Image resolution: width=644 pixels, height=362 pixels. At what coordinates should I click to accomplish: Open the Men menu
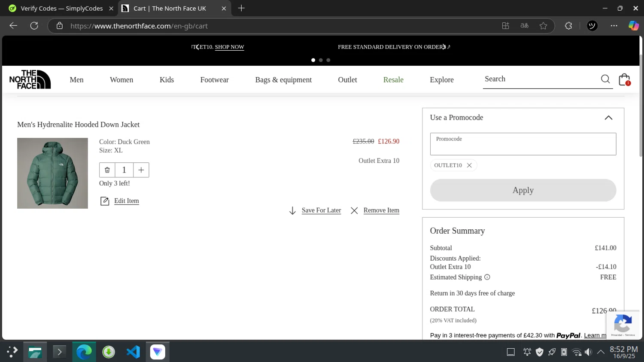tap(76, 80)
